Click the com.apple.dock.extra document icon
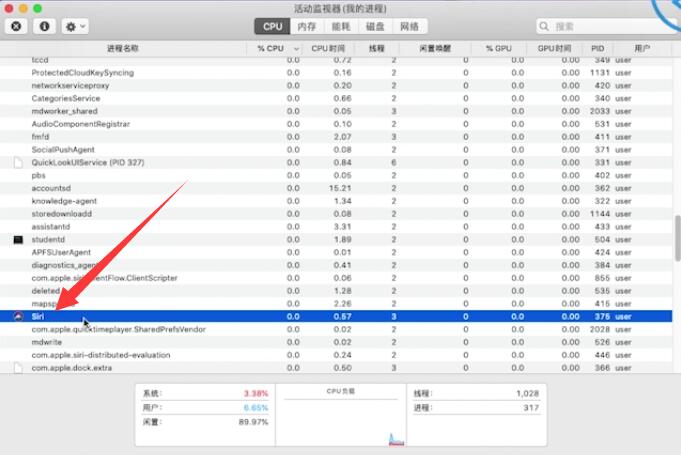 (x=18, y=368)
